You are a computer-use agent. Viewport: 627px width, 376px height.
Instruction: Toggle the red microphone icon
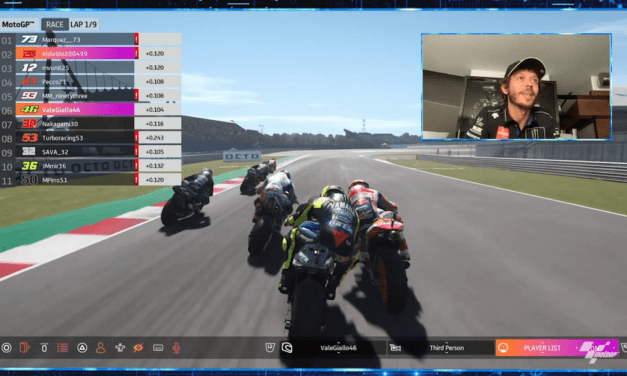pyautogui.click(x=176, y=348)
